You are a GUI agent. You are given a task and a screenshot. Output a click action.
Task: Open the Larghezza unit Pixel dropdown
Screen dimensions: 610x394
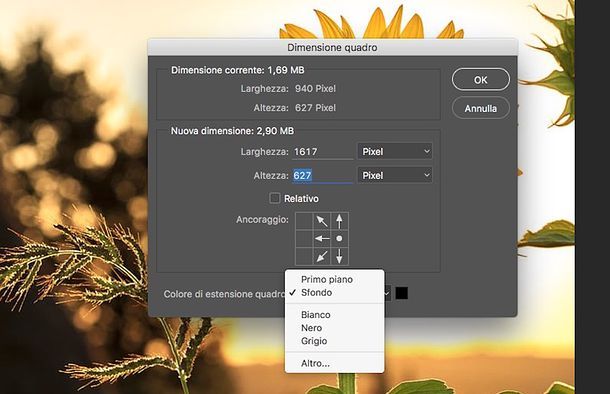394,151
